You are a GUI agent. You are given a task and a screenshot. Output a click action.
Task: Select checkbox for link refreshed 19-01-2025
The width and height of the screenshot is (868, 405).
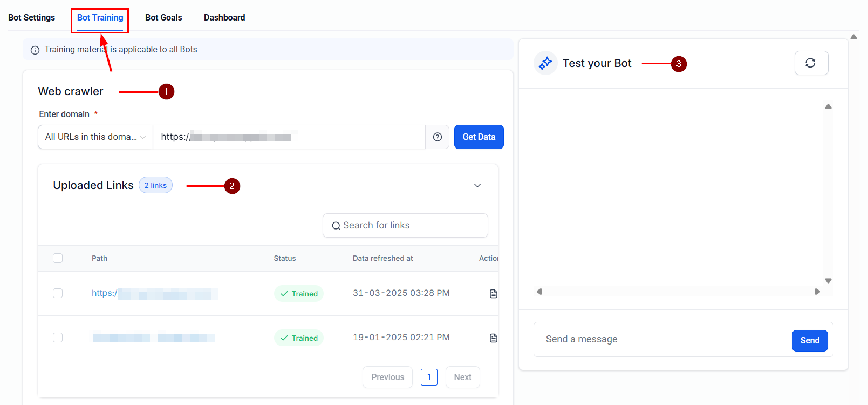tap(58, 337)
